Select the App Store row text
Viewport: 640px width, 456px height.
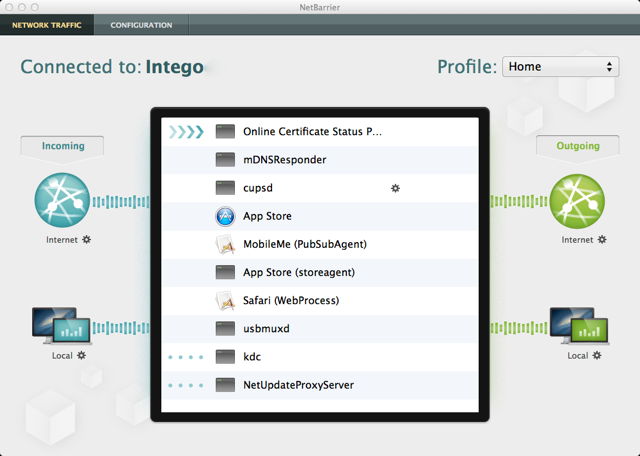[x=267, y=216]
